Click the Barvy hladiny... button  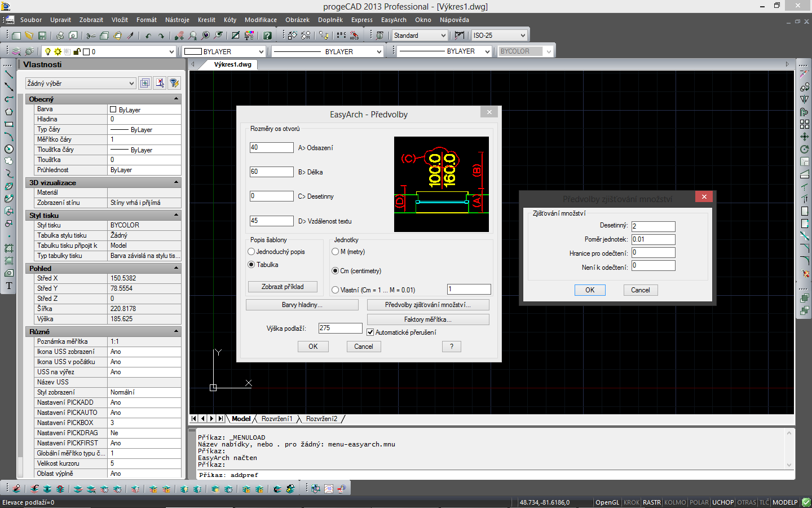(x=302, y=305)
